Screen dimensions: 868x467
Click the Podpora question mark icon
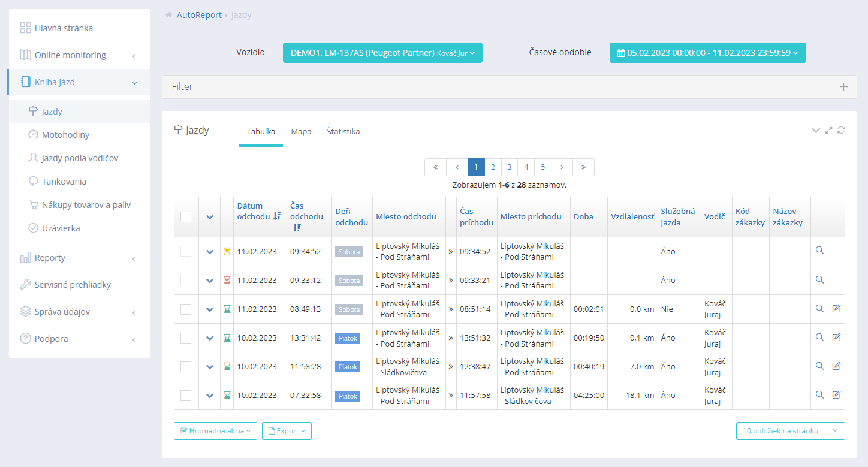coord(25,339)
